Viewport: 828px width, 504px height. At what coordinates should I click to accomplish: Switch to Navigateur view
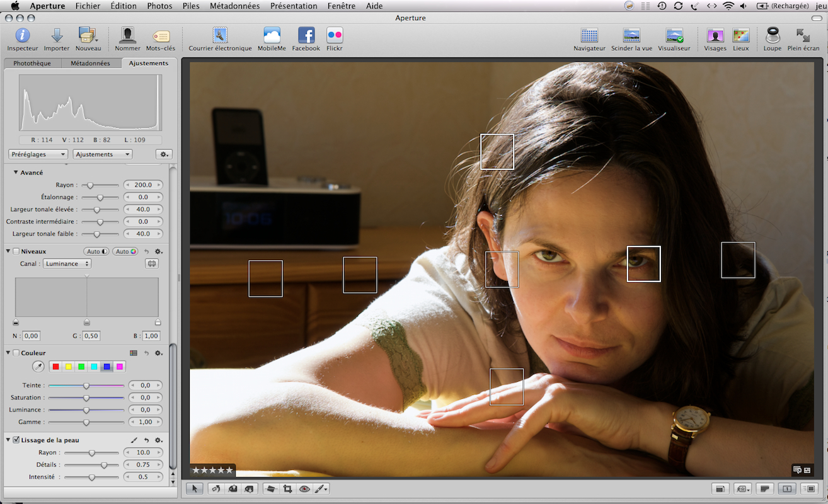(589, 39)
